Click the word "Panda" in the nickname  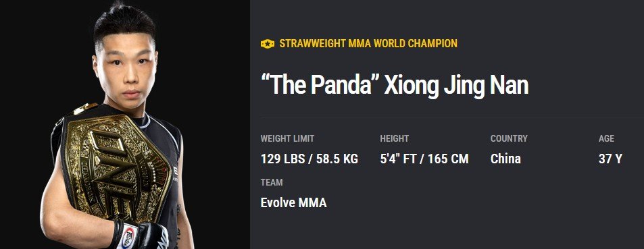pyautogui.click(x=345, y=85)
